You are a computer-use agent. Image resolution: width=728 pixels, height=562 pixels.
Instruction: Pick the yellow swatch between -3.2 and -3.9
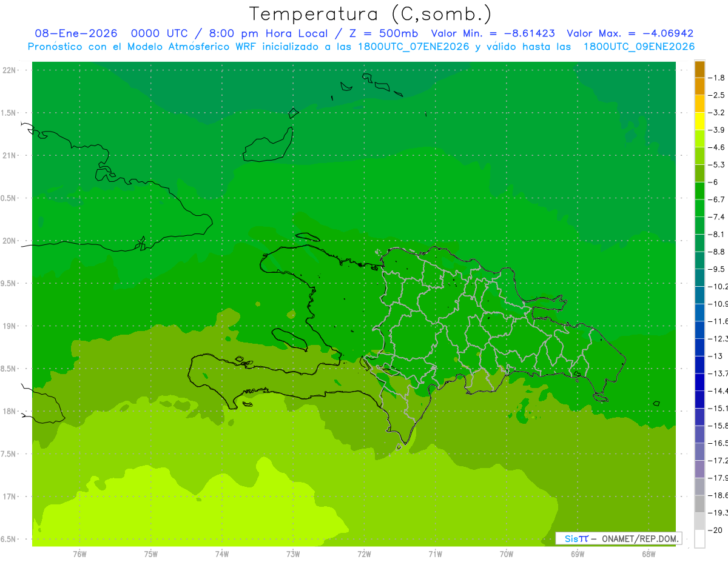point(699,121)
